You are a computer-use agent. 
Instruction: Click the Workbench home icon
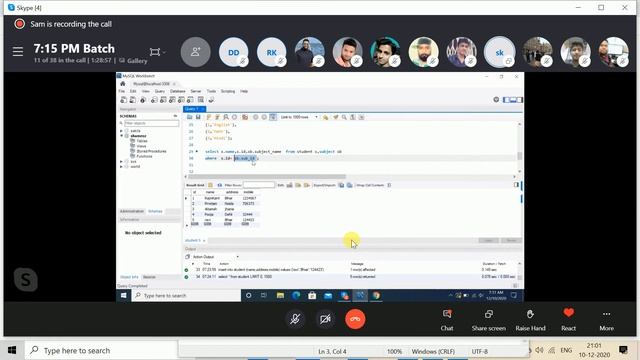point(123,84)
